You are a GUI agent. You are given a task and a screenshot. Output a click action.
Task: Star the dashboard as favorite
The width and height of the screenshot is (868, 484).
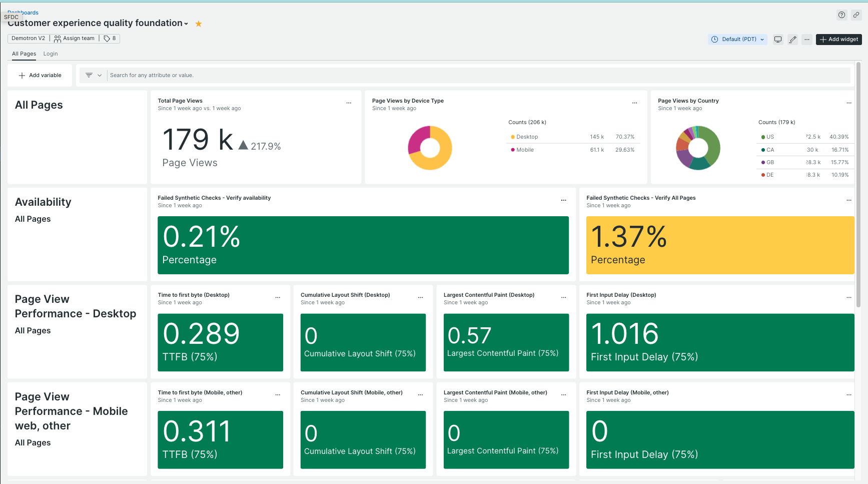pos(198,23)
